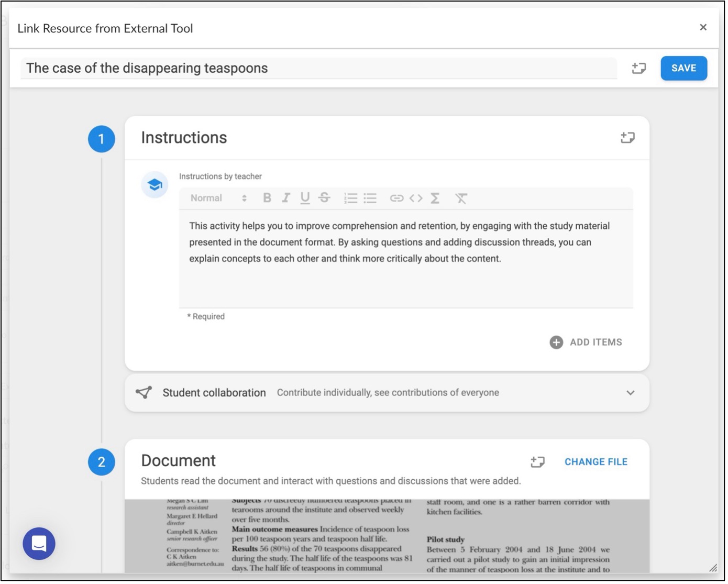Clear text formatting
The width and height of the screenshot is (728, 584).
point(461,198)
